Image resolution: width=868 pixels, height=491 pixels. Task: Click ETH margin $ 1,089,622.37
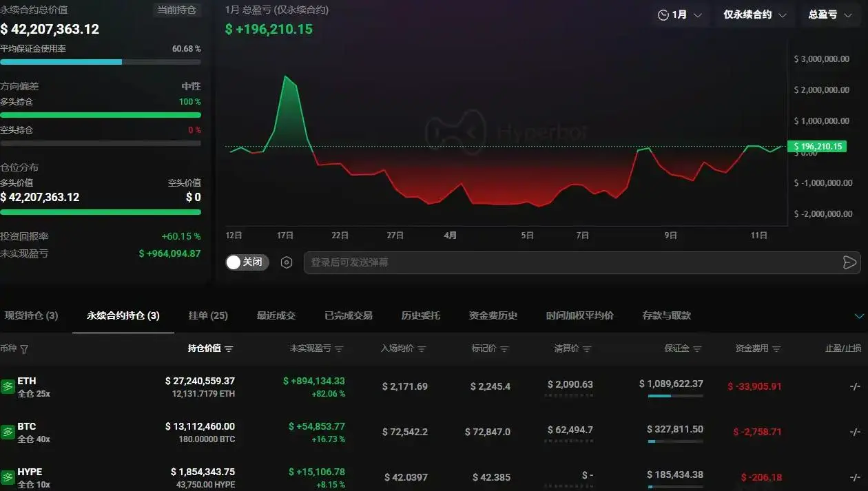[x=671, y=384]
